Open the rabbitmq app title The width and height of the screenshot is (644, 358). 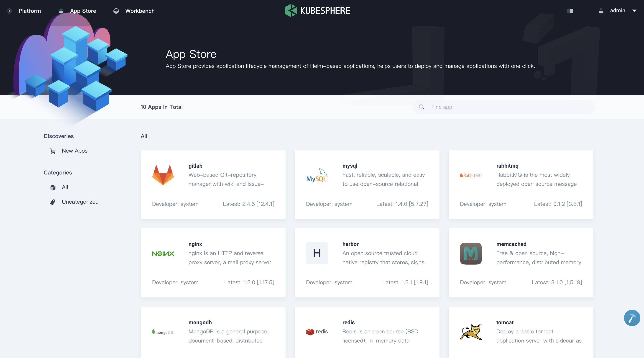pyautogui.click(x=507, y=166)
